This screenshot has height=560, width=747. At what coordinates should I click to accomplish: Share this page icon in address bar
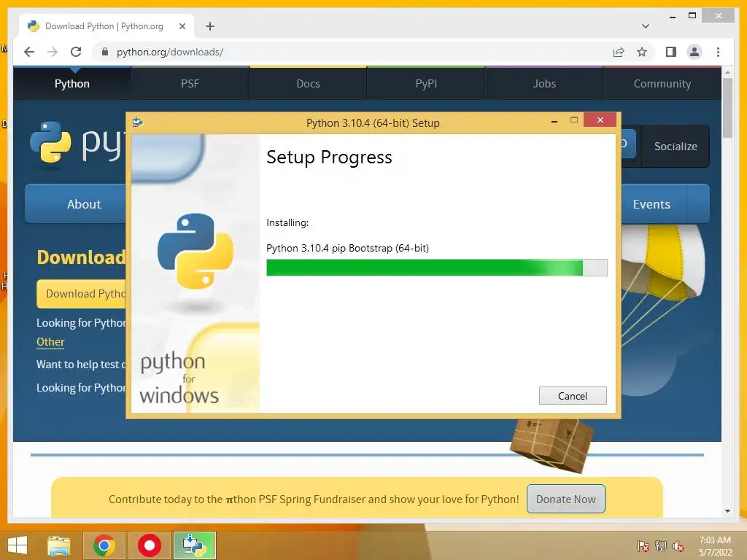(x=619, y=52)
